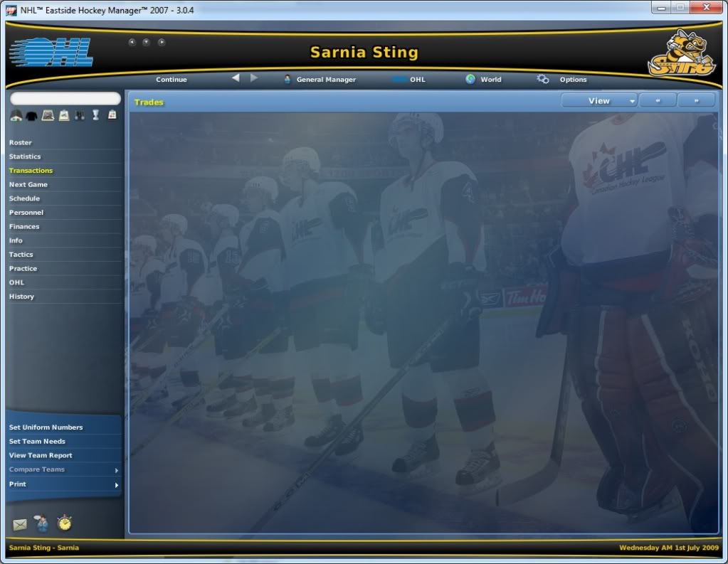Click the black jersey icon
Viewport: 728px width, 564px height.
pos(31,116)
